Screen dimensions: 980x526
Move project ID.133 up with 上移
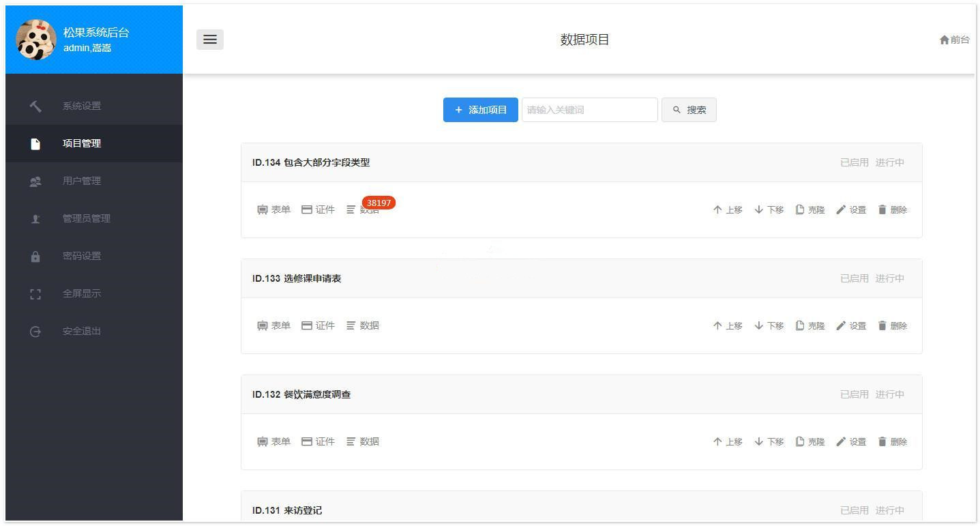pos(728,325)
